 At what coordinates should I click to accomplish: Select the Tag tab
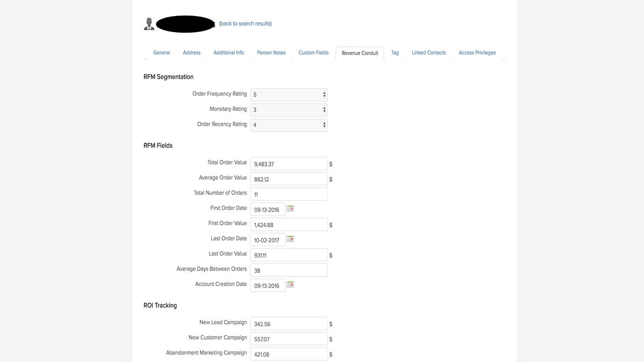point(394,52)
